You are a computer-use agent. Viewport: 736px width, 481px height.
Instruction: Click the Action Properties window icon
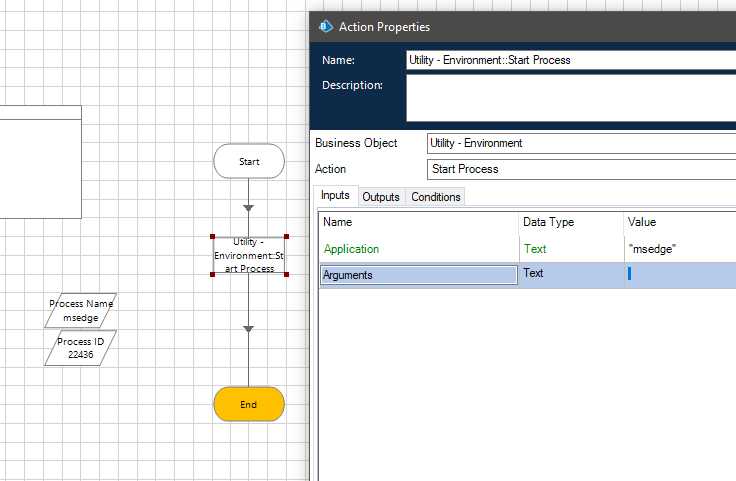(x=325, y=27)
